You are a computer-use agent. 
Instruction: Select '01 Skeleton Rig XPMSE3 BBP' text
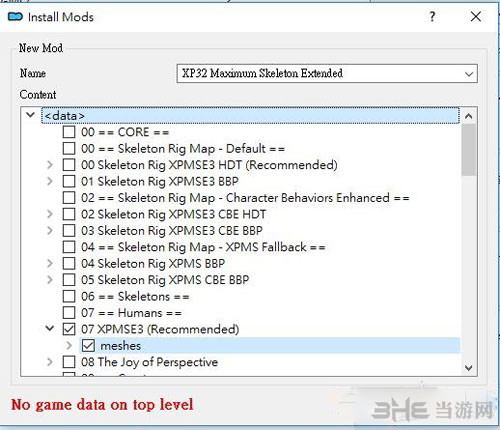point(160,181)
